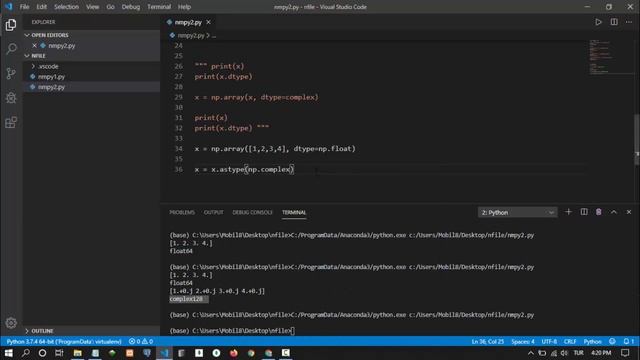
Task: Open editor More Actions ellipsis
Action: pyautogui.click(x=629, y=22)
